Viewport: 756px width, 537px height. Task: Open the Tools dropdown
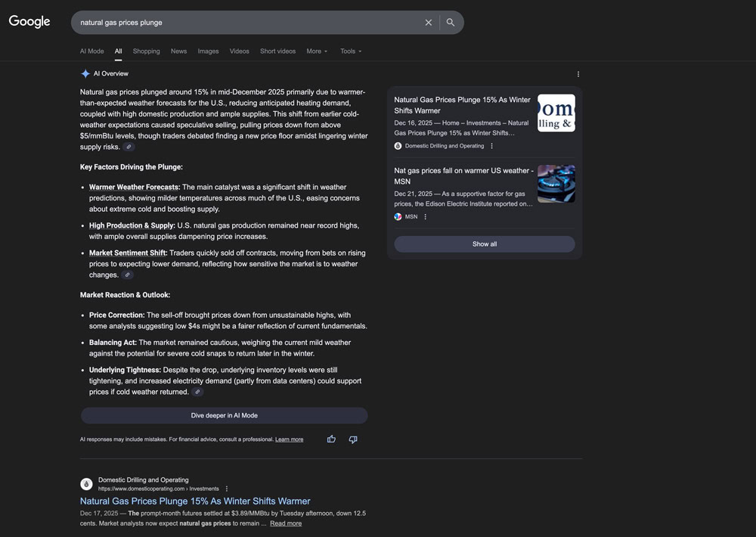350,51
